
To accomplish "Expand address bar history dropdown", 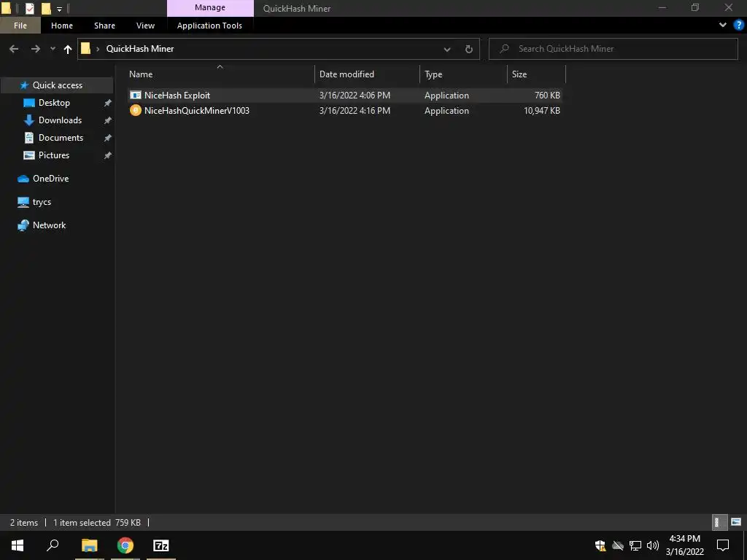I will pyautogui.click(x=447, y=49).
